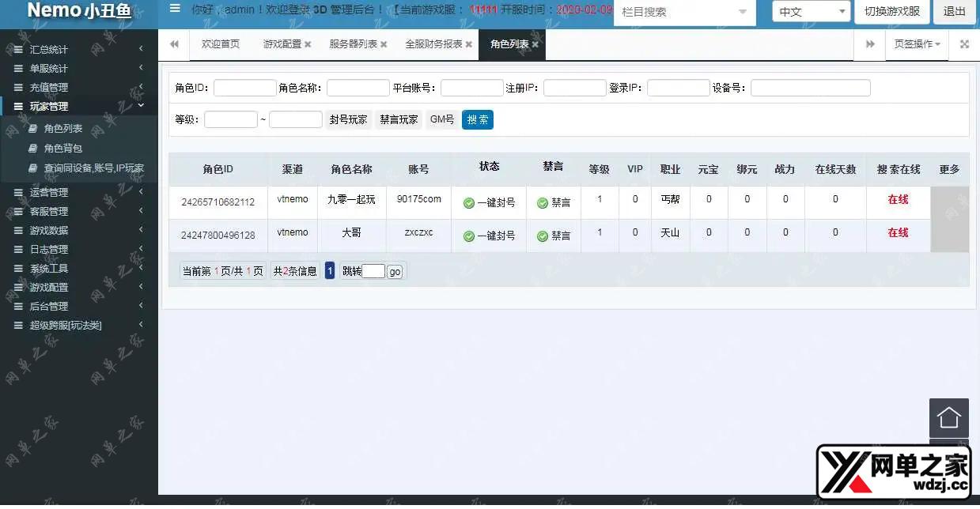Toggle 一键封号 for player 大哥
Viewport: 980px width, 509px height.
(490, 236)
